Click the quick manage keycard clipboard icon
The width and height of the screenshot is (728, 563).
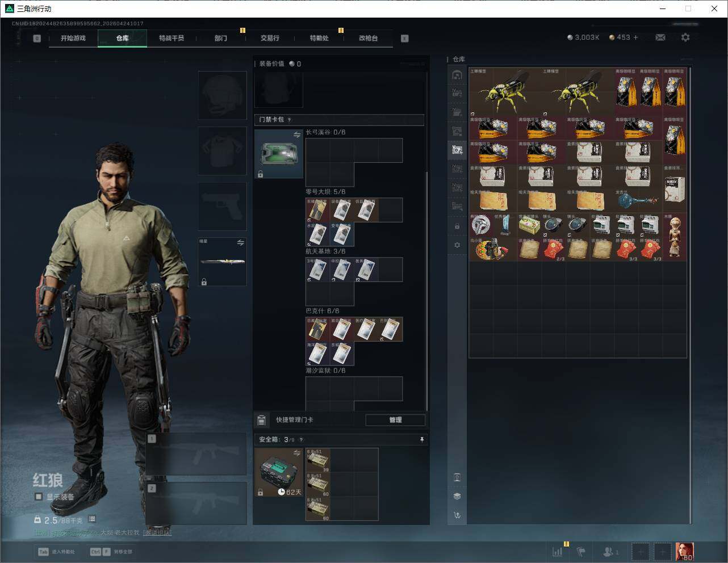click(x=261, y=420)
